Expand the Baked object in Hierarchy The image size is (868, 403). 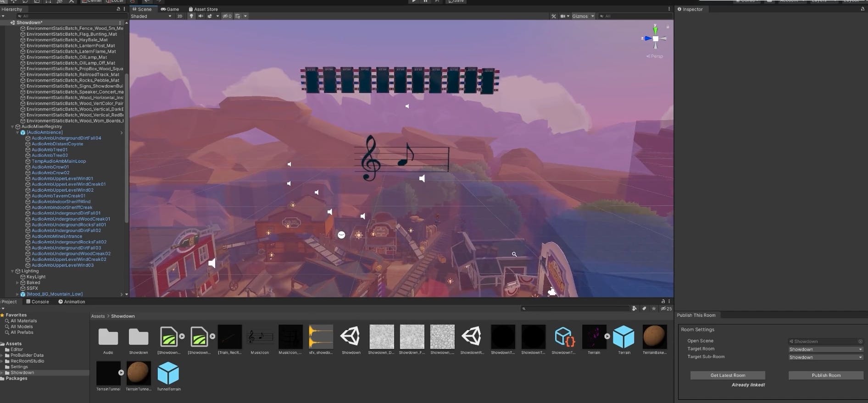pos(17,283)
